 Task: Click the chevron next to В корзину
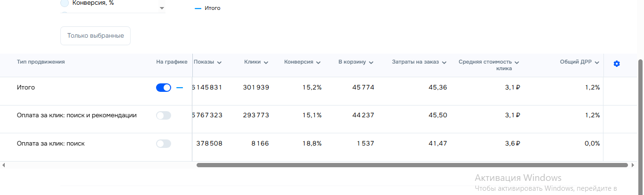371,62
